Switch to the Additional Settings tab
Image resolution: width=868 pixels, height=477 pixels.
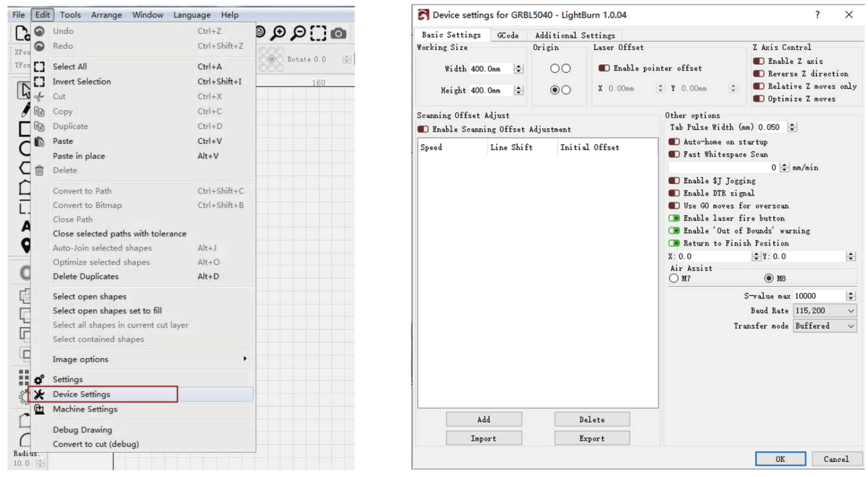point(575,35)
